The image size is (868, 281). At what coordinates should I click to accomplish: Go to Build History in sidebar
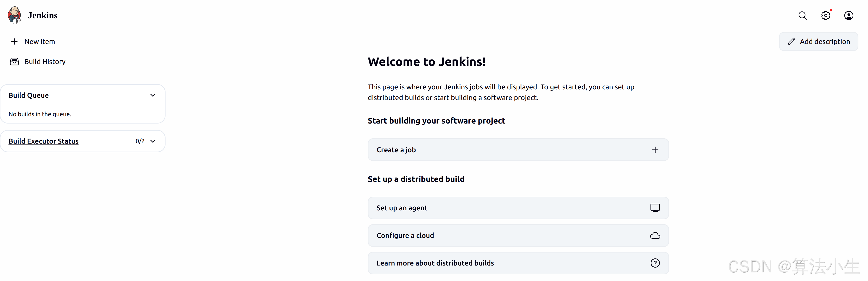(45, 62)
